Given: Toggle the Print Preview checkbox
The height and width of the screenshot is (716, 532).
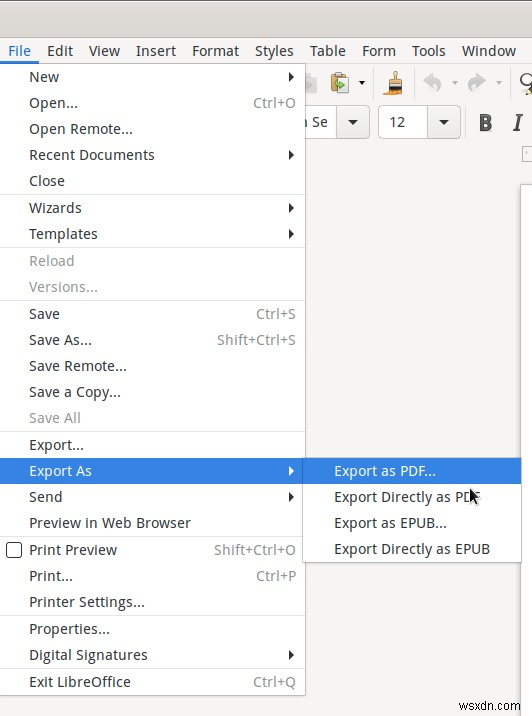Looking at the screenshot, I should [14, 550].
